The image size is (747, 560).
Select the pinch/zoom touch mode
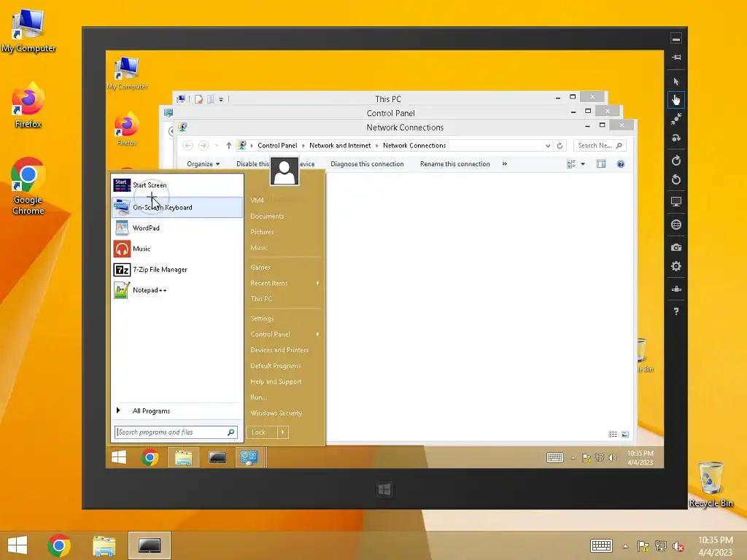(x=676, y=119)
